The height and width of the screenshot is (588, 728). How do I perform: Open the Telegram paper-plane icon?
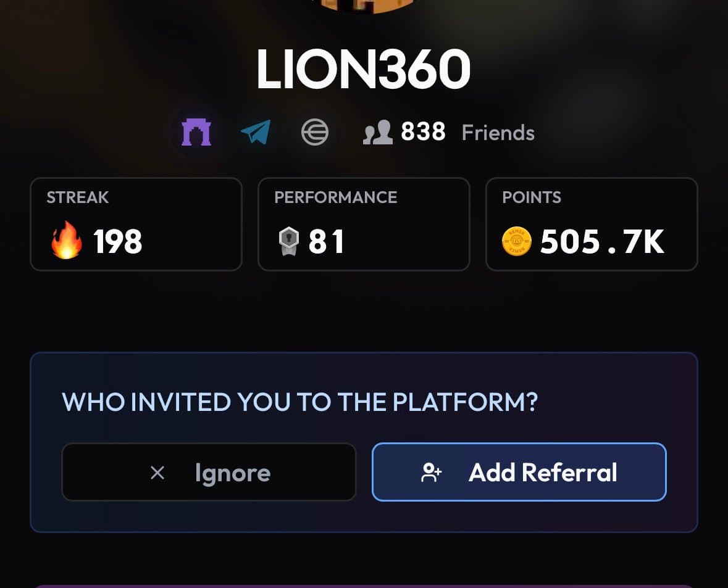(x=256, y=132)
